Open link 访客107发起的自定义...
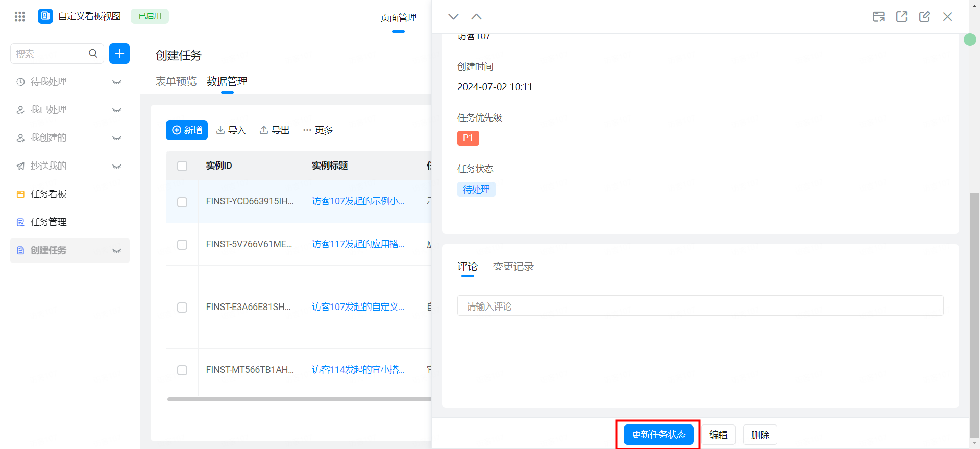The height and width of the screenshot is (449, 980). [x=358, y=307]
